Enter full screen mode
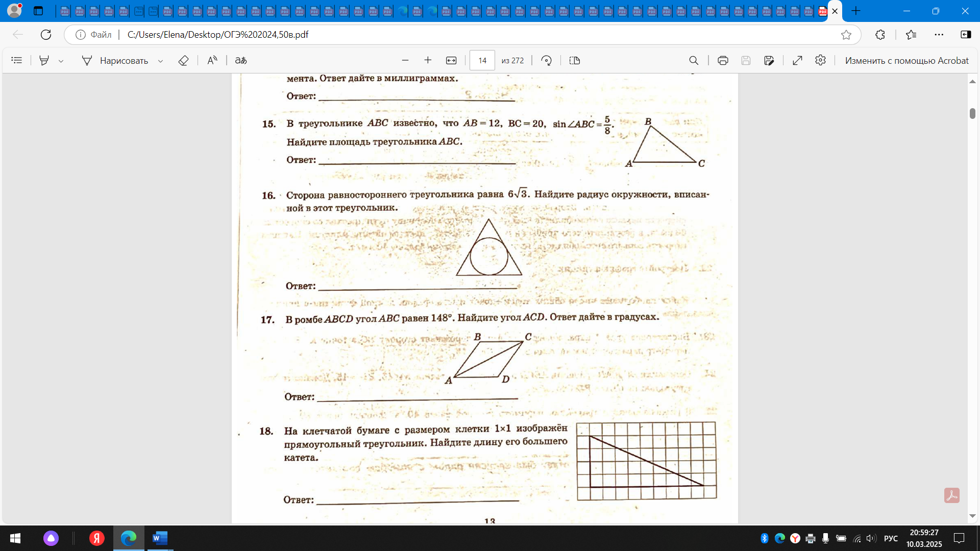Viewport: 980px width, 551px height. click(x=797, y=60)
